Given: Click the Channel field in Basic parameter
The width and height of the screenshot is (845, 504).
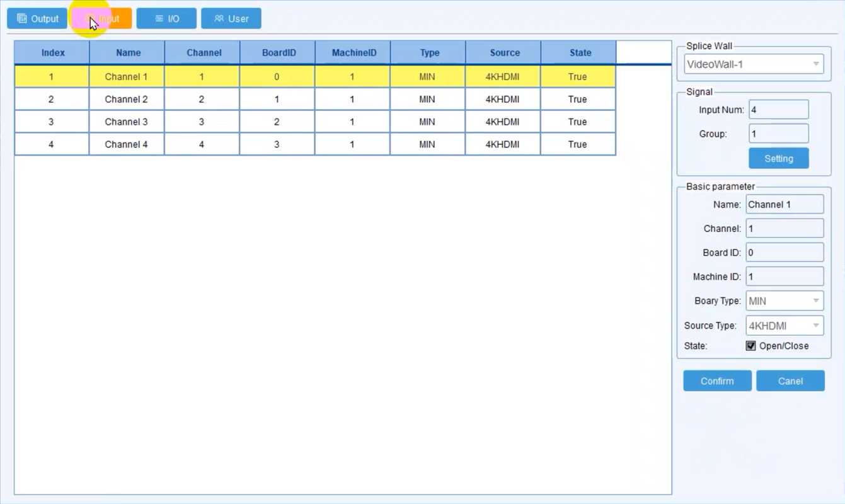Looking at the screenshot, I should coord(785,229).
